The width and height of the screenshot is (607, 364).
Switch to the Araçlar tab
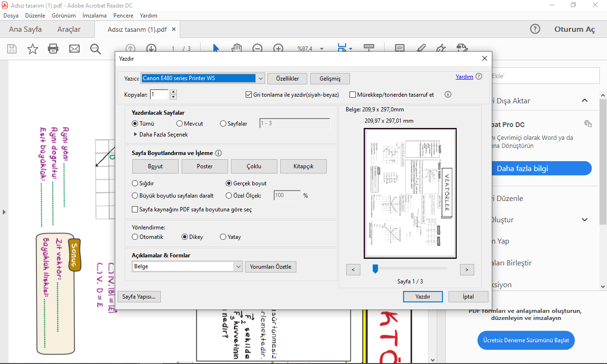[x=69, y=29]
